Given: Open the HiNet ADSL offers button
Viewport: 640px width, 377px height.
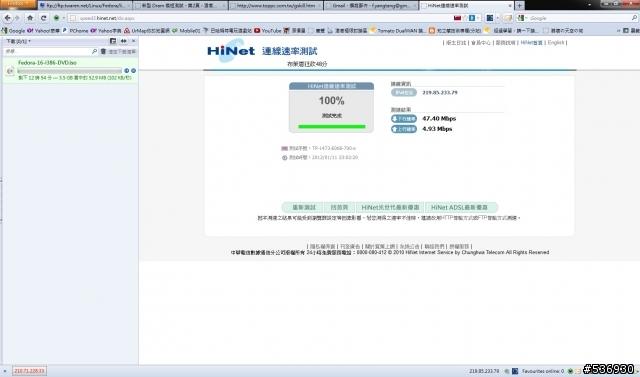Looking at the screenshot, I should (461, 207).
